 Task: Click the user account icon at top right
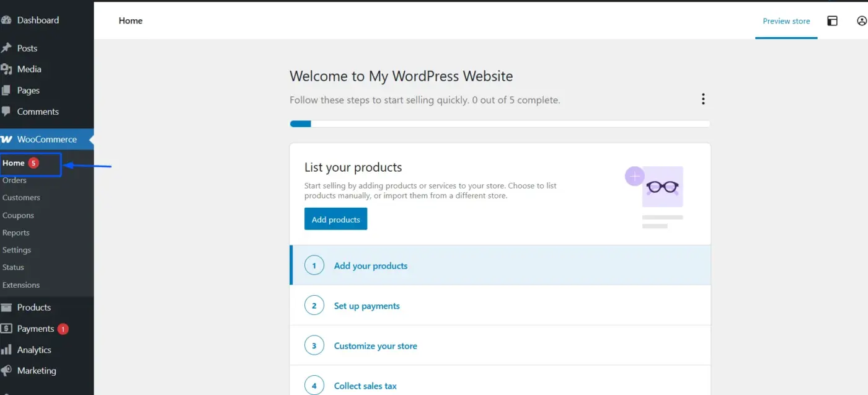click(x=862, y=20)
